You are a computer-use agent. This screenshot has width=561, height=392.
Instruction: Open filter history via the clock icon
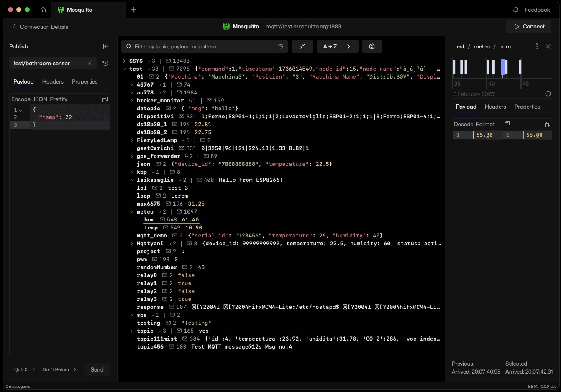click(280, 46)
